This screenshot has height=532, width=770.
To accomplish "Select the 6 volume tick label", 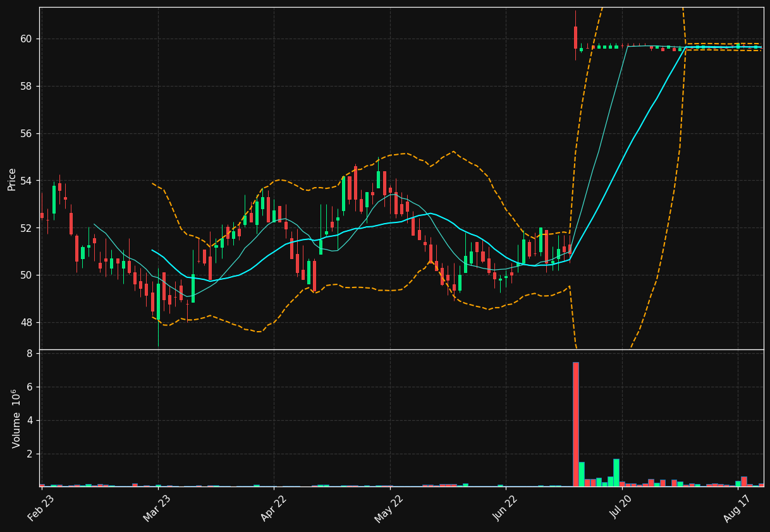I will [30, 387].
